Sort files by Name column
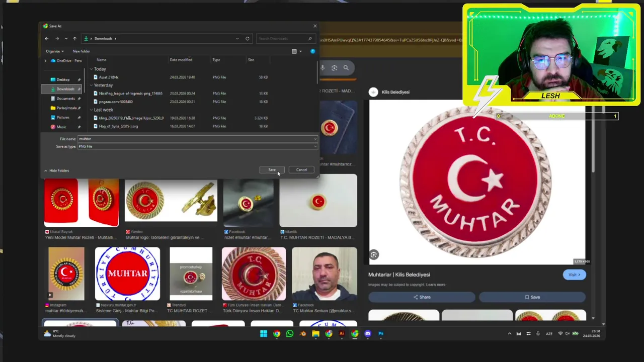 point(102,60)
